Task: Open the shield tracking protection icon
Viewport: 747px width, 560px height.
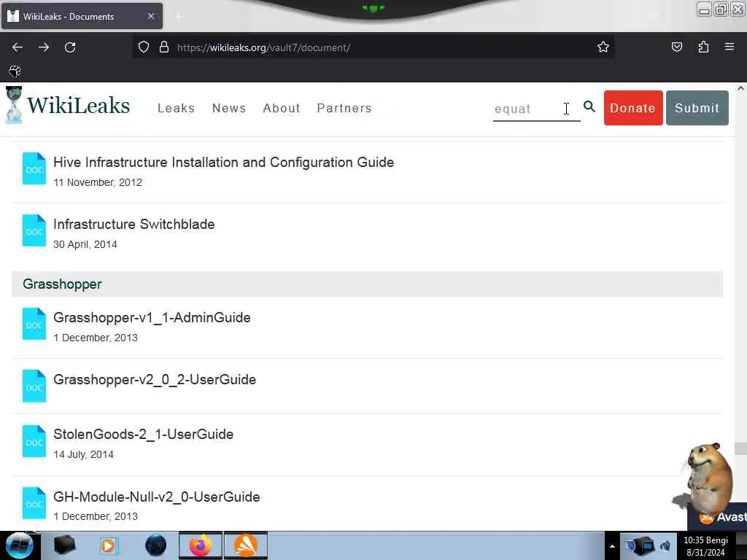Action: coord(144,47)
